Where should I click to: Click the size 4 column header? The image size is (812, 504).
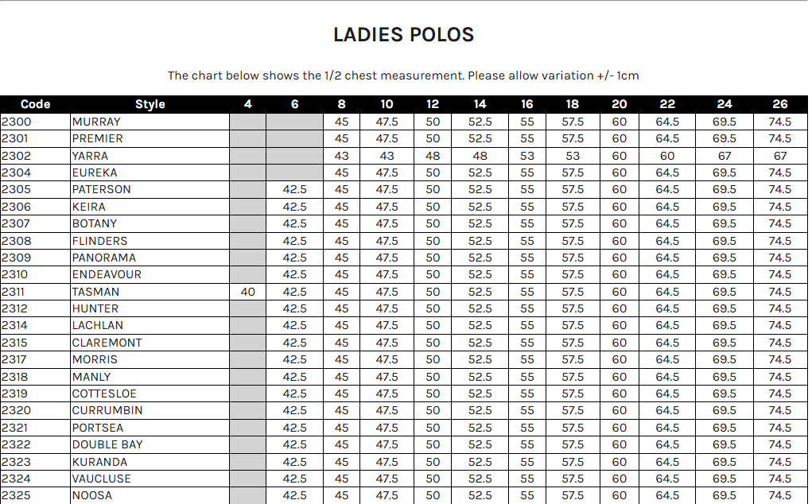[247, 104]
